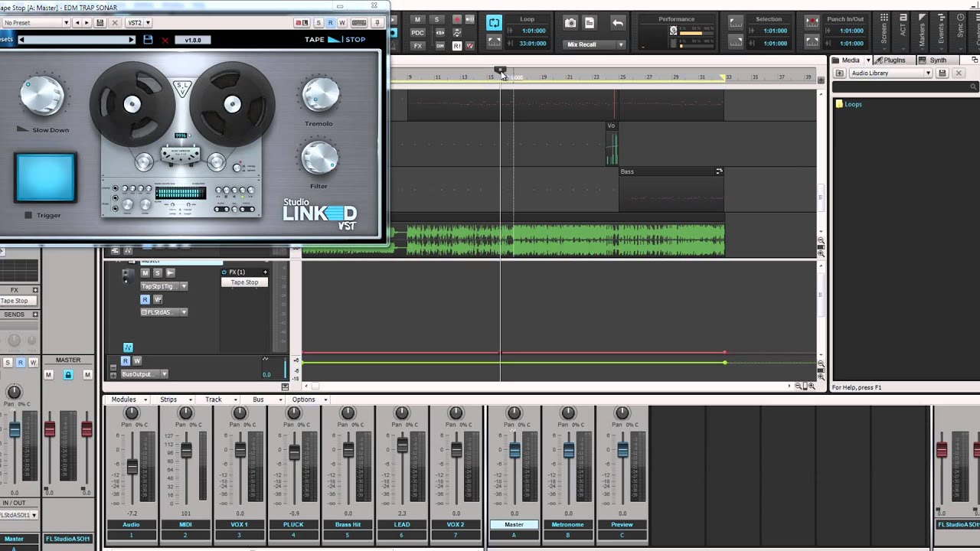Toggle global Solo S in Mix module
Viewport: 980px width, 551px height.
pos(436,19)
